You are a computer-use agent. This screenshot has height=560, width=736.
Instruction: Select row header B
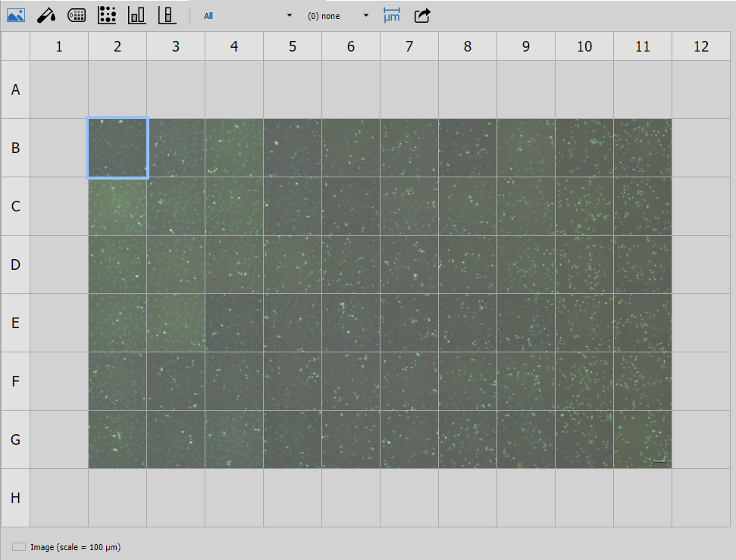click(x=15, y=148)
